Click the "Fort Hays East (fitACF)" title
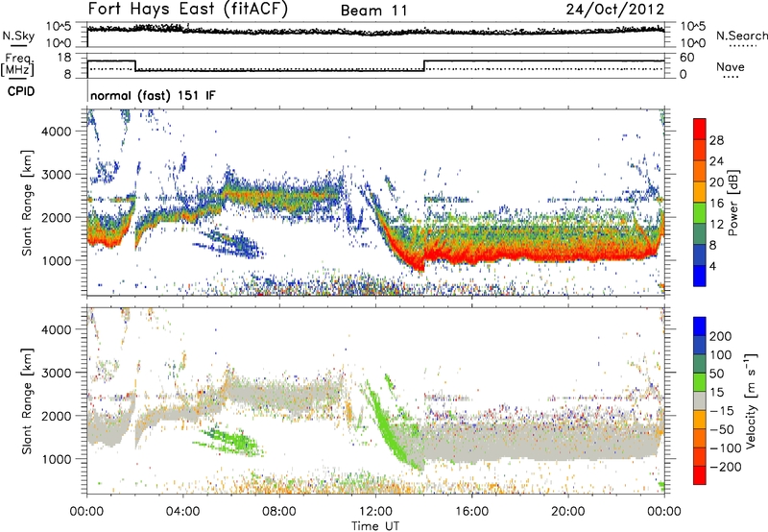Viewport: 768px width, 532px height. tap(188, 10)
